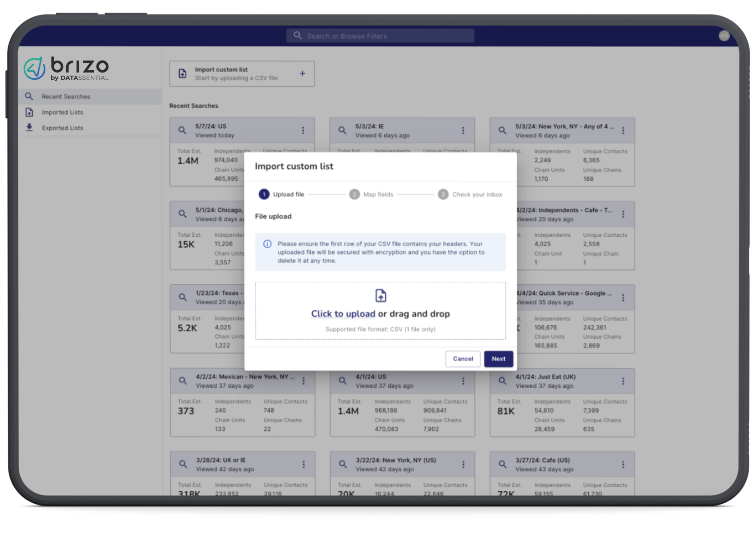Click the info icon in CSV notice
The width and height of the screenshot is (756, 534).
click(267, 244)
